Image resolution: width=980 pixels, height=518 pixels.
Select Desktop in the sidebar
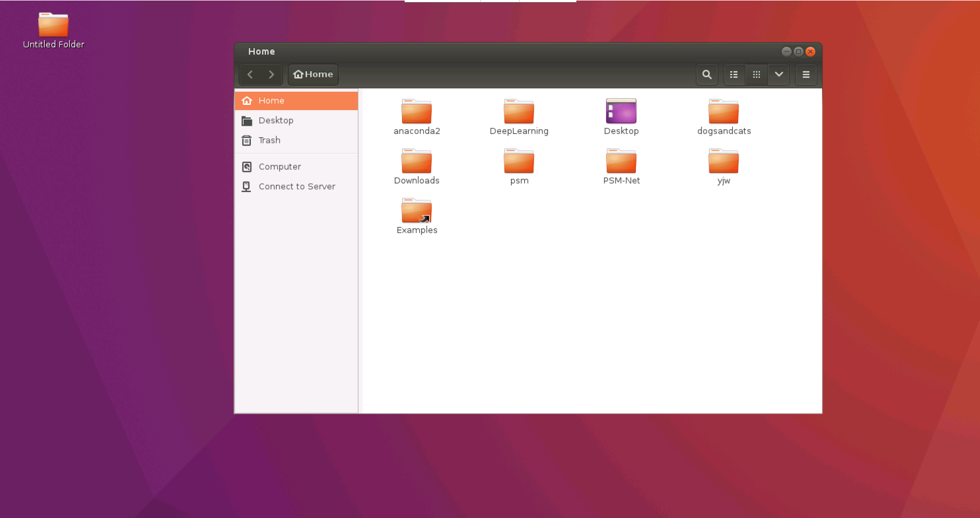click(x=276, y=120)
